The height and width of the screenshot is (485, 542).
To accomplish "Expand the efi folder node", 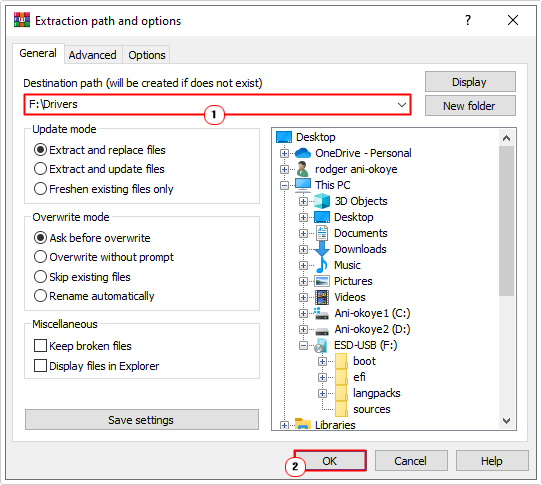I will click(322, 377).
